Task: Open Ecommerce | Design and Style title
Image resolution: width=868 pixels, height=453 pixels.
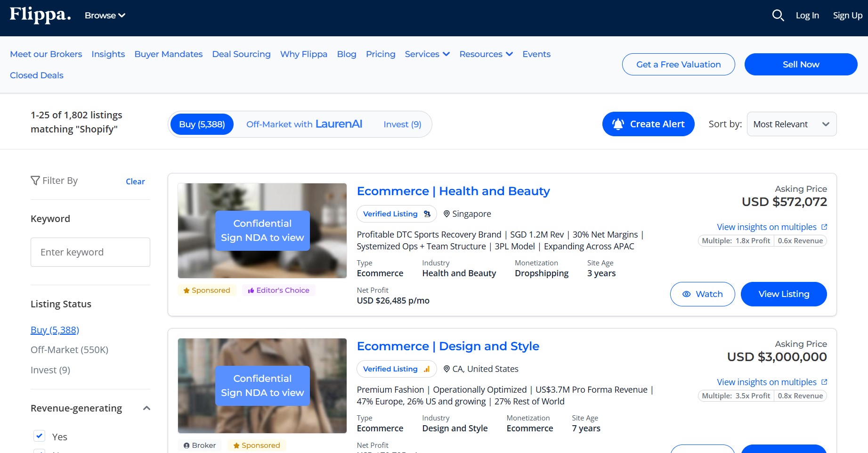Action: pyautogui.click(x=448, y=346)
